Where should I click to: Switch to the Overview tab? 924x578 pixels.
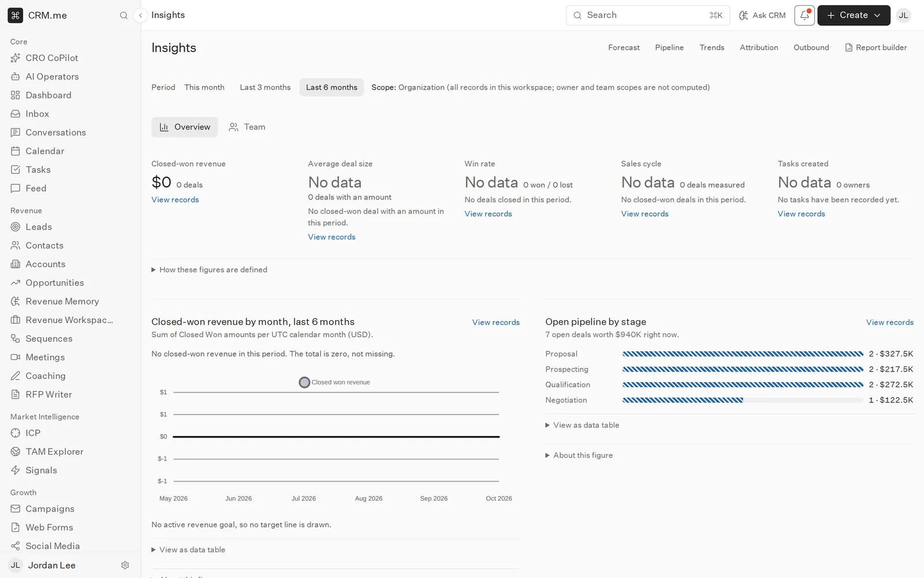pyautogui.click(x=185, y=127)
